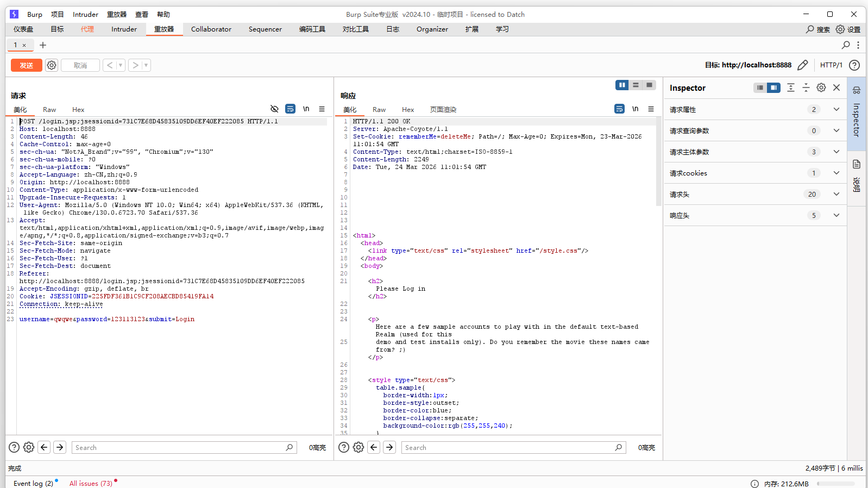Click the request settings gear beside Send
Screen dimensions: 868x488
click(52, 65)
